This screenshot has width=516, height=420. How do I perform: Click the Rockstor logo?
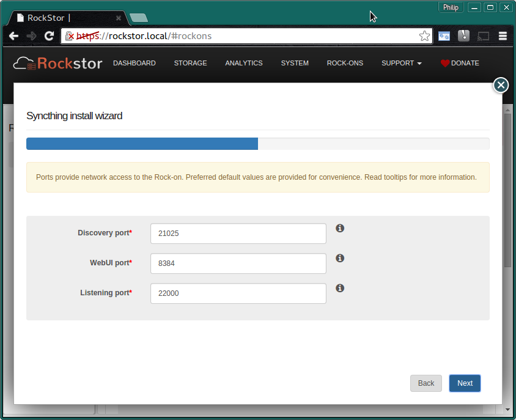tap(58, 63)
